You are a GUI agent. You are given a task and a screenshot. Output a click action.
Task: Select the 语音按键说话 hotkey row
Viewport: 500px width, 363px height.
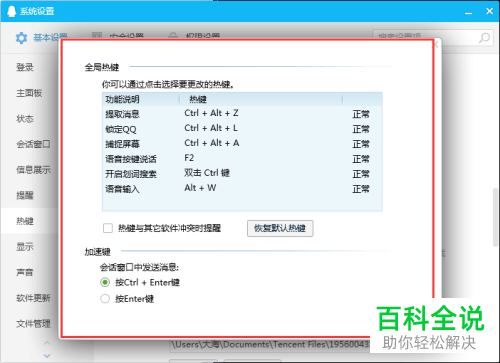coord(242,159)
